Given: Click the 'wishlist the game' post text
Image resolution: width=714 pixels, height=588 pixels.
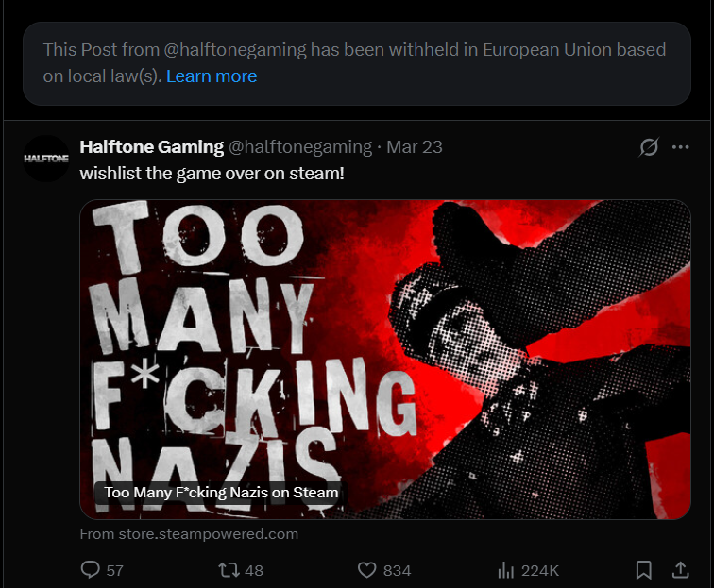Looking at the screenshot, I should click(212, 174).
